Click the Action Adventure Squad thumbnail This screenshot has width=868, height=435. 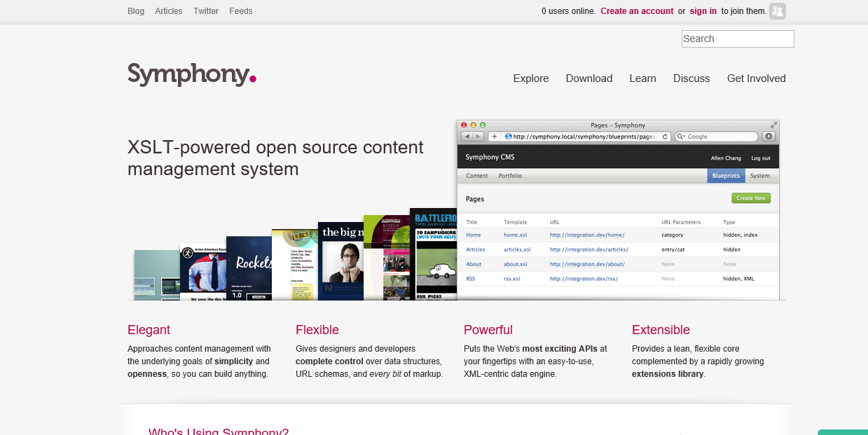coord(203,272)
